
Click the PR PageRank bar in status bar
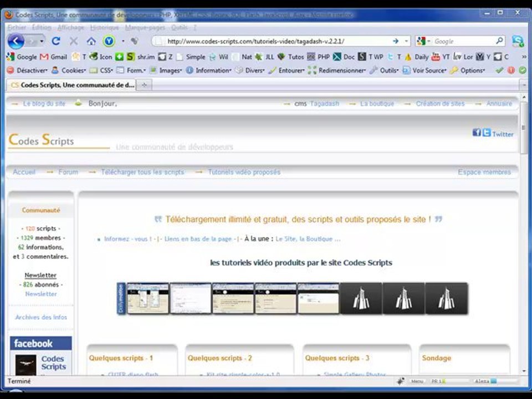pyautogui.click(x=449, y=381)
